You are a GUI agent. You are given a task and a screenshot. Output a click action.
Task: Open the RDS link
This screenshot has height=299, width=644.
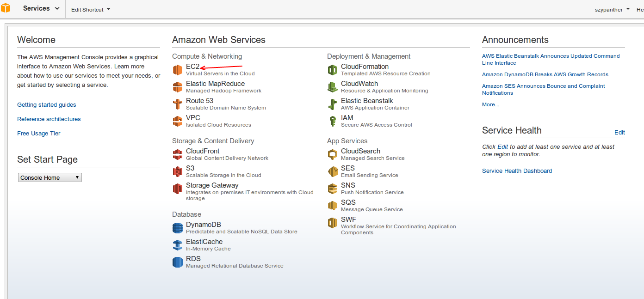coord(193,259)
